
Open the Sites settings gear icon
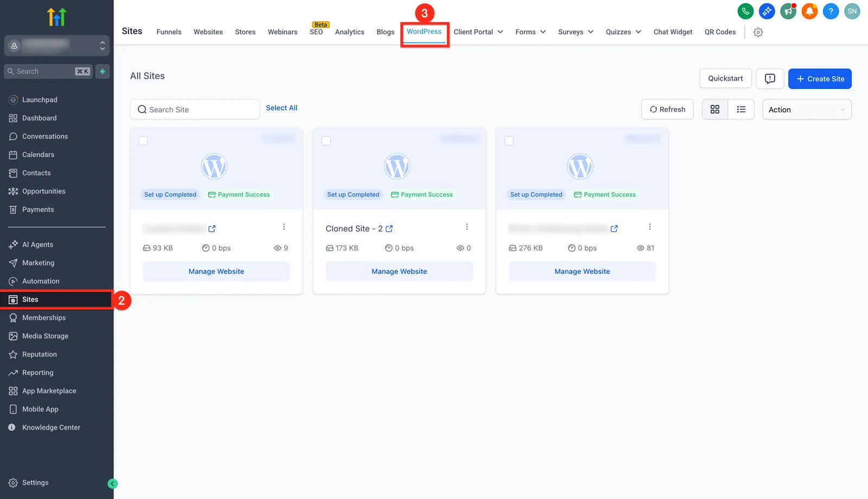tap(758, 32)
